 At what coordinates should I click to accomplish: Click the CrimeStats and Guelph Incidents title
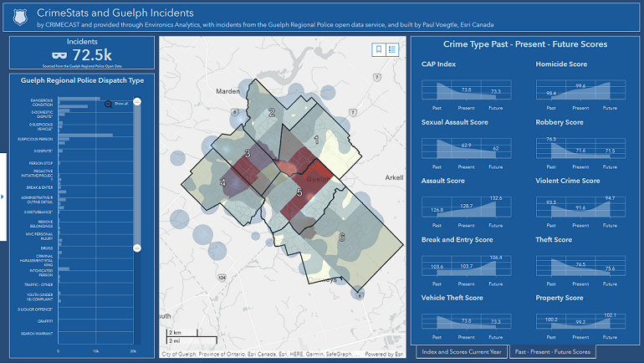click(115, 13)
